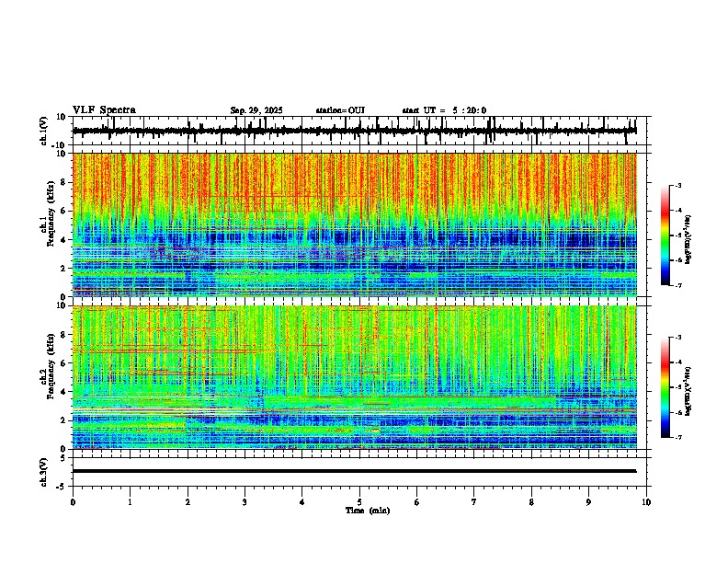Viewport: 728px width, 563px height.
Task: Click time axis tick label '10'
Action: (x=646, y=502)
